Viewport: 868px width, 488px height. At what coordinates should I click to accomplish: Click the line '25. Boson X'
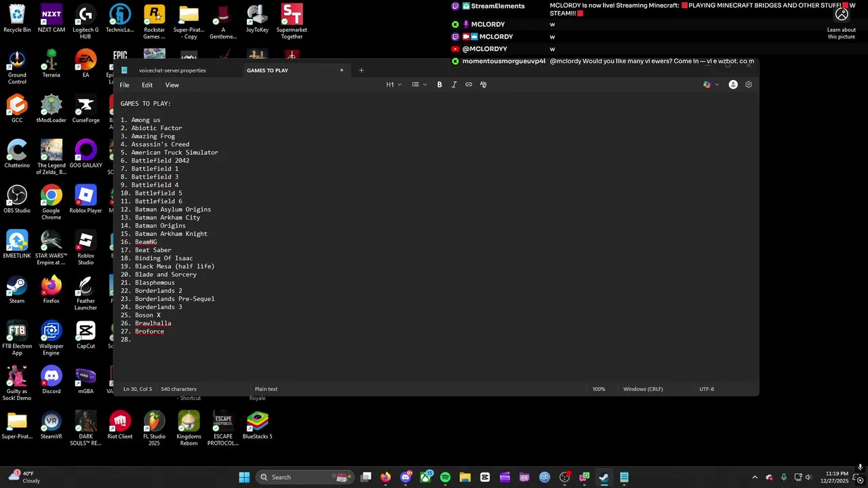pyautogui.click(x=140, y=315)
